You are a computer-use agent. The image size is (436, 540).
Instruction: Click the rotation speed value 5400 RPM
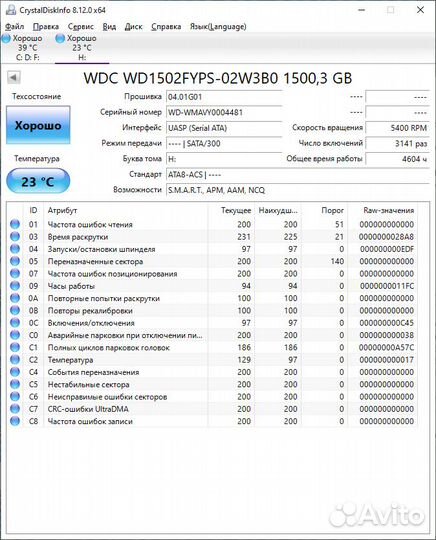pos(397,128)
